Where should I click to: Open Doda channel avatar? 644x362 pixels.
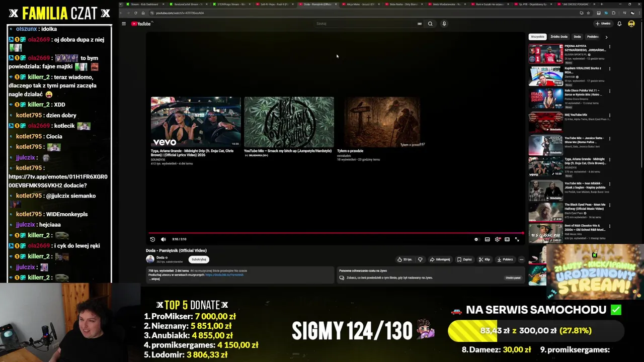coord(150,259)
